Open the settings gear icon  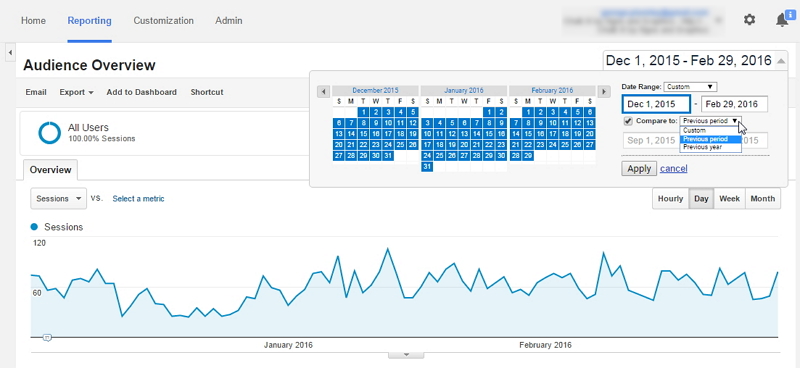point(749,20)
